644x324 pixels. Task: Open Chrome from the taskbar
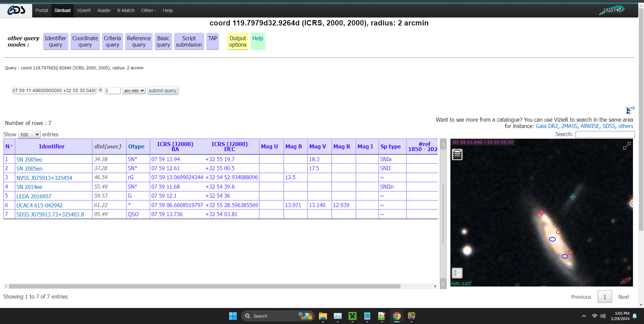click(396, 316)
